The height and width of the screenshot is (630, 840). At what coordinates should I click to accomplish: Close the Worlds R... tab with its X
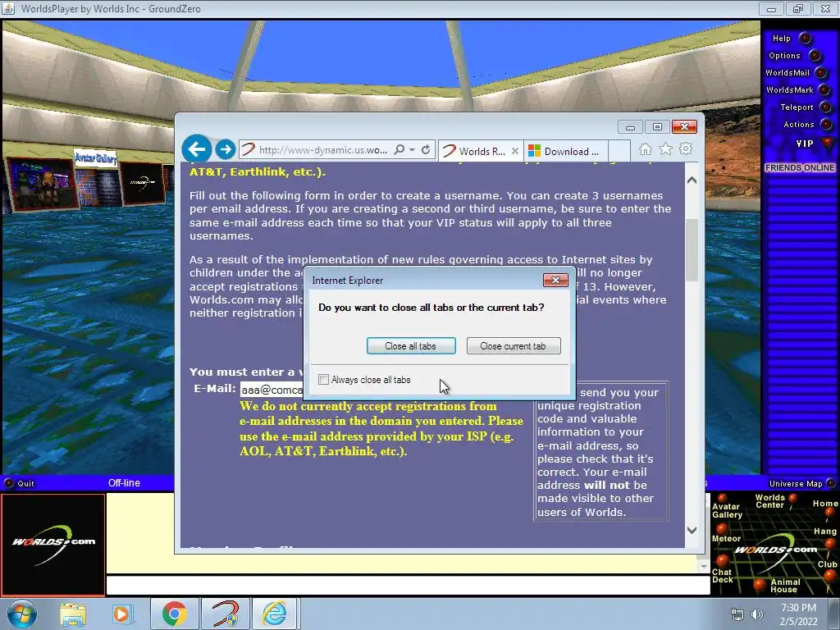515,151
